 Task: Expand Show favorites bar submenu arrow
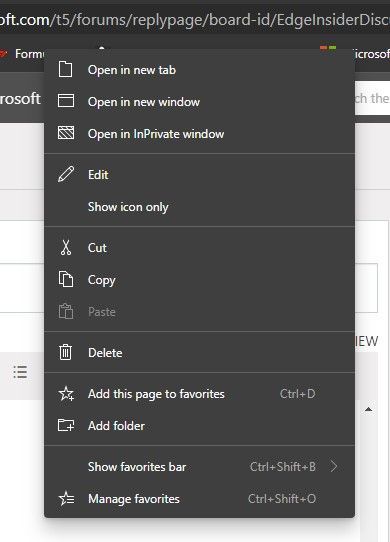pyautogui.click(x=334, y=466)
